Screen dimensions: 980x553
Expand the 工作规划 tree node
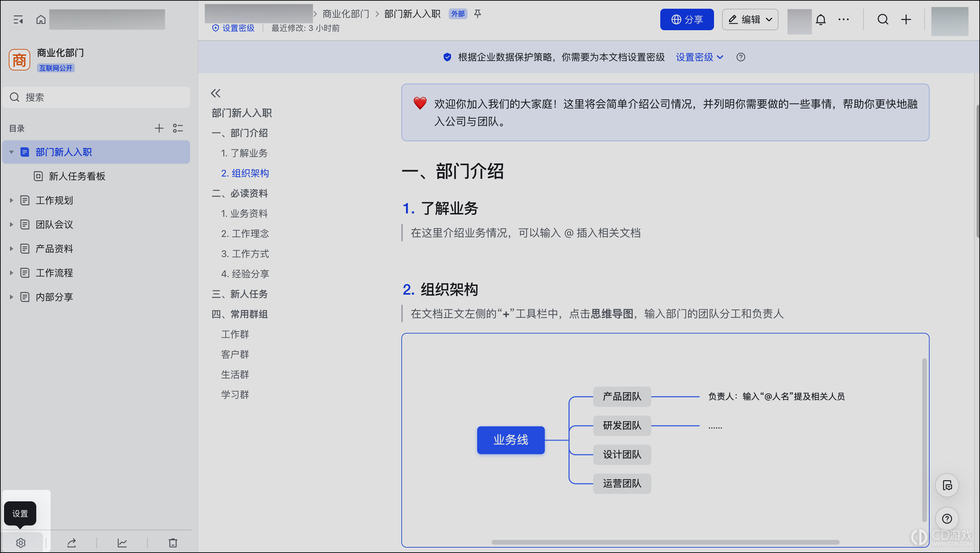click(11, 200)
